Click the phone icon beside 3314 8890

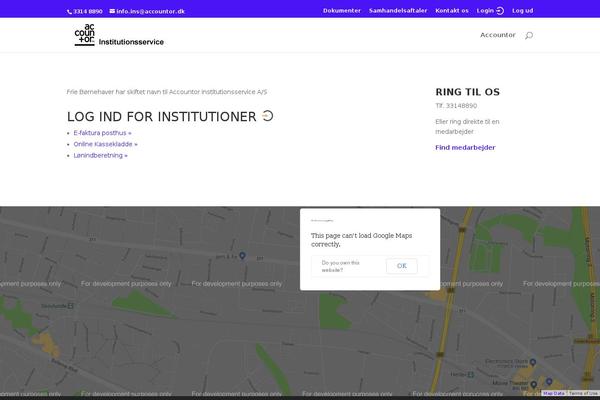tap(69, 12)
